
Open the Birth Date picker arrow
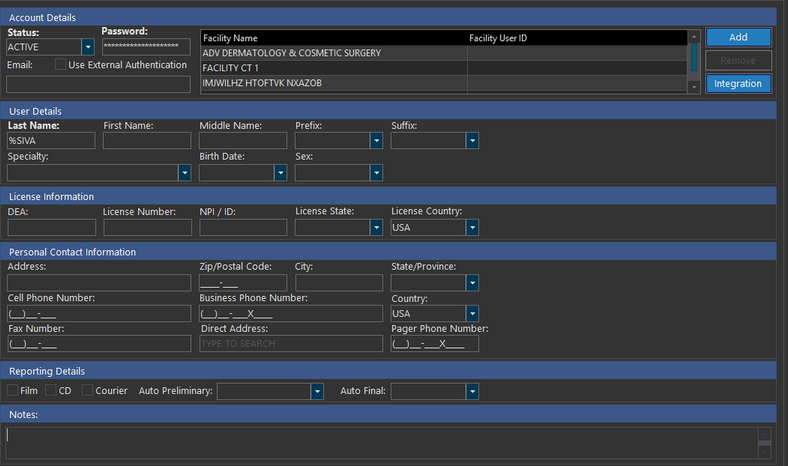tap(280, 173)
